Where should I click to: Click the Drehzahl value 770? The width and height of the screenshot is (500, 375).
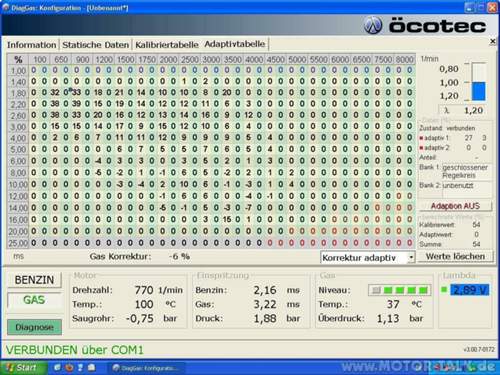pos(144,290)
